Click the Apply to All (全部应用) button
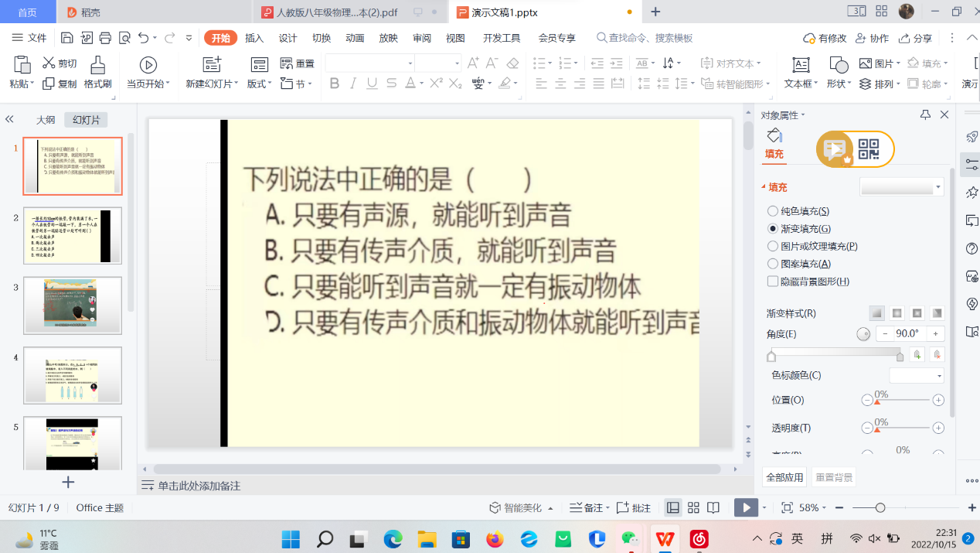980x553 pixels. point(784,477)
